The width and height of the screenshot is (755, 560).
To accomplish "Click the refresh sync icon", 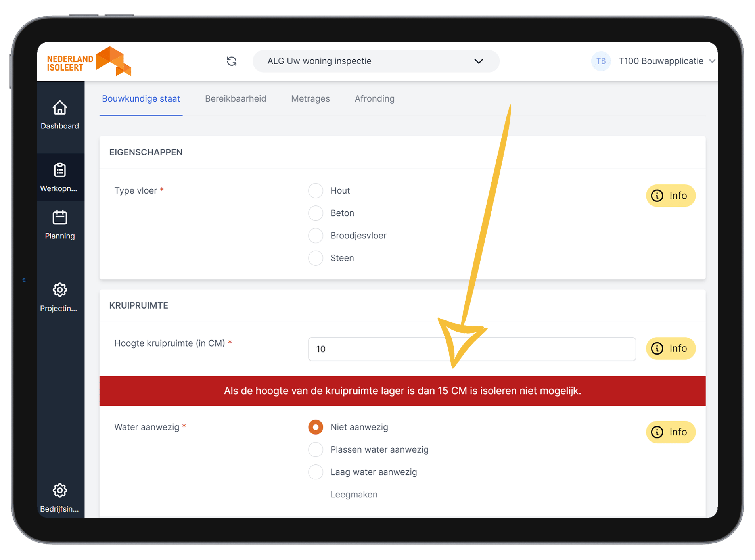I will [232, 61].
